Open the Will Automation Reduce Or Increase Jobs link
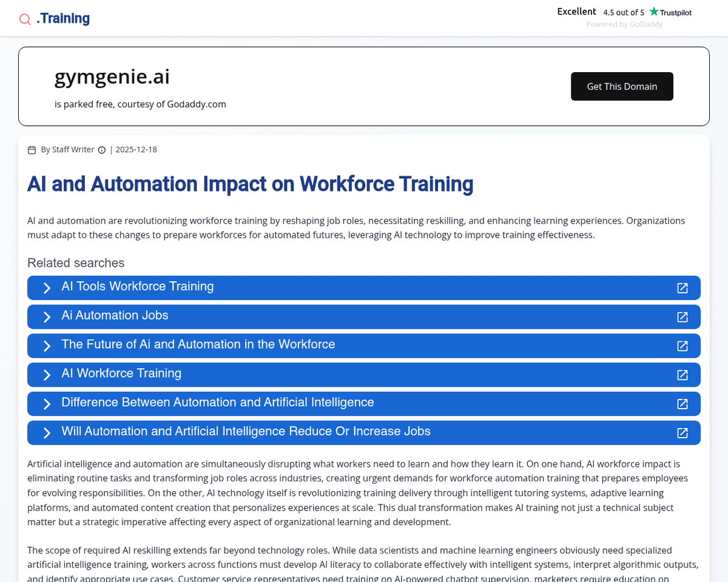This screenshot has width=728, height=582. [246, 432]
